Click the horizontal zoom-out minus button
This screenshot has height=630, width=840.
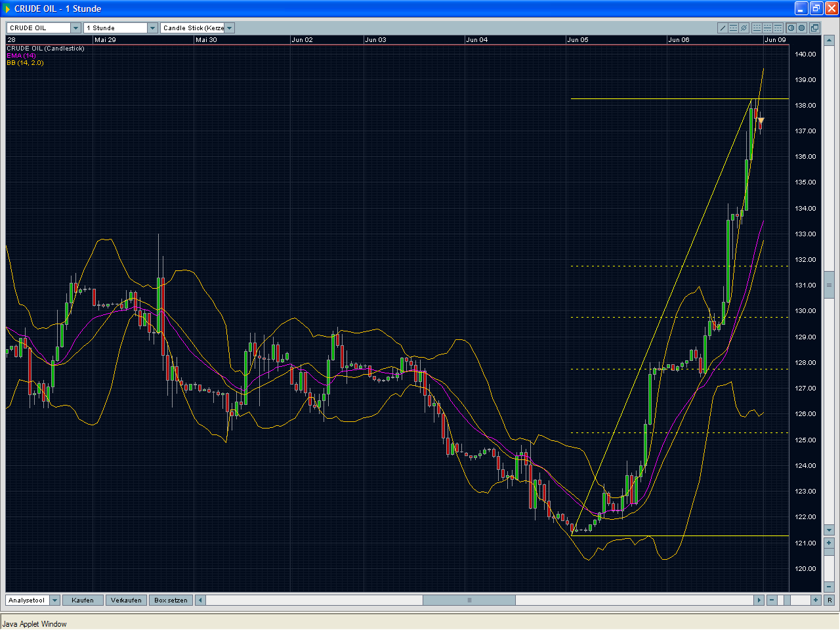pyautogui.click(x=772, y=600)
